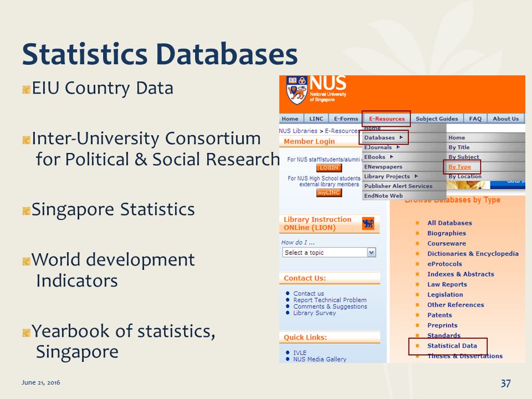The height and width of the screenshot is (399, 532).
Task: Open the About Us tab
Action: 506,119
